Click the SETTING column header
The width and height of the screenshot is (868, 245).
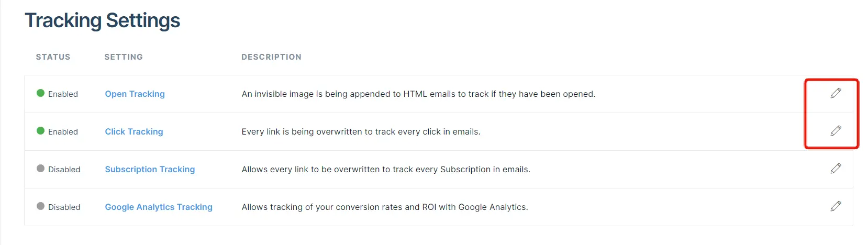[124, 57]
